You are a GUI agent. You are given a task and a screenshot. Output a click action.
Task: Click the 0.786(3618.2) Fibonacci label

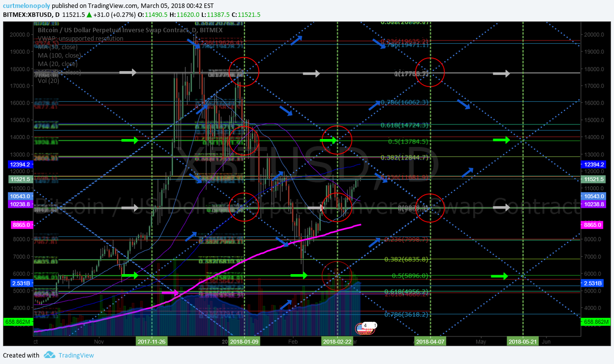pyautogui.click(x=406, y=314)
